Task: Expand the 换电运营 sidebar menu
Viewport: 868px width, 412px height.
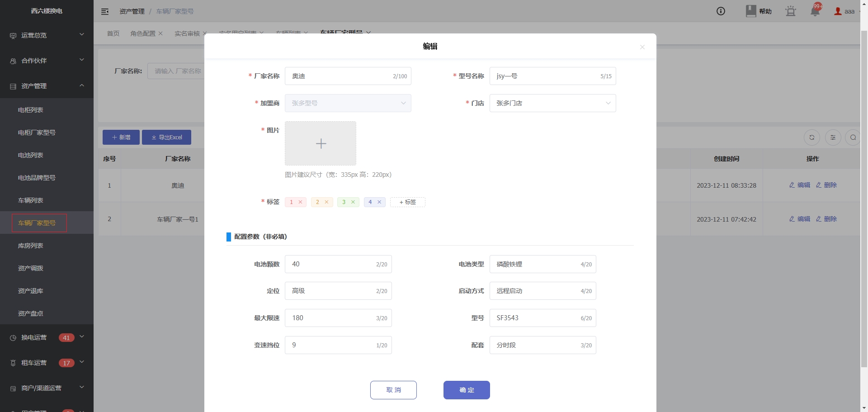Action: click(x=47, y=337)
